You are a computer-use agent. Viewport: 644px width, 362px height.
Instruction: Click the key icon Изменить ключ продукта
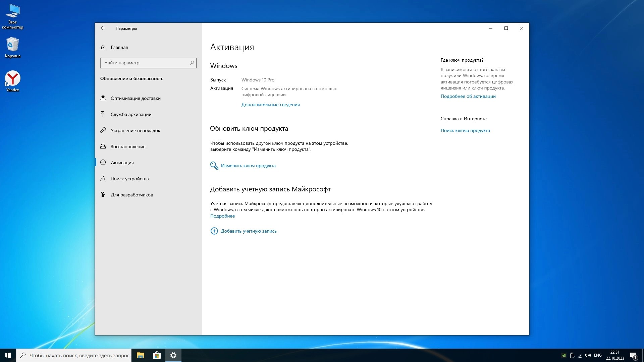click(214, 166)
